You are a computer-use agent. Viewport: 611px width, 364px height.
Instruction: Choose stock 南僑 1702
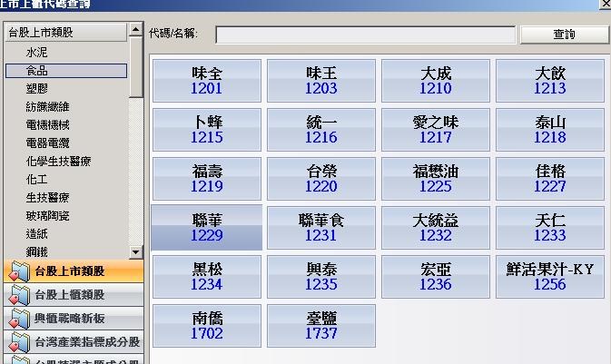click(207, 326)
